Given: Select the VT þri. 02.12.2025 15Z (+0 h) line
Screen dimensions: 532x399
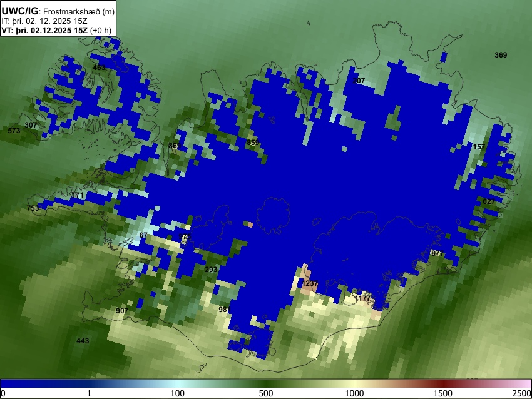Looking at the screenshot, I should coord(56,30).
